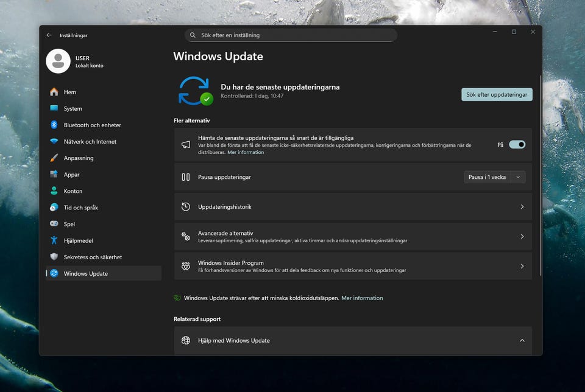
Task: Click the back arrow in Inställningar header
Action: (49, 35)
